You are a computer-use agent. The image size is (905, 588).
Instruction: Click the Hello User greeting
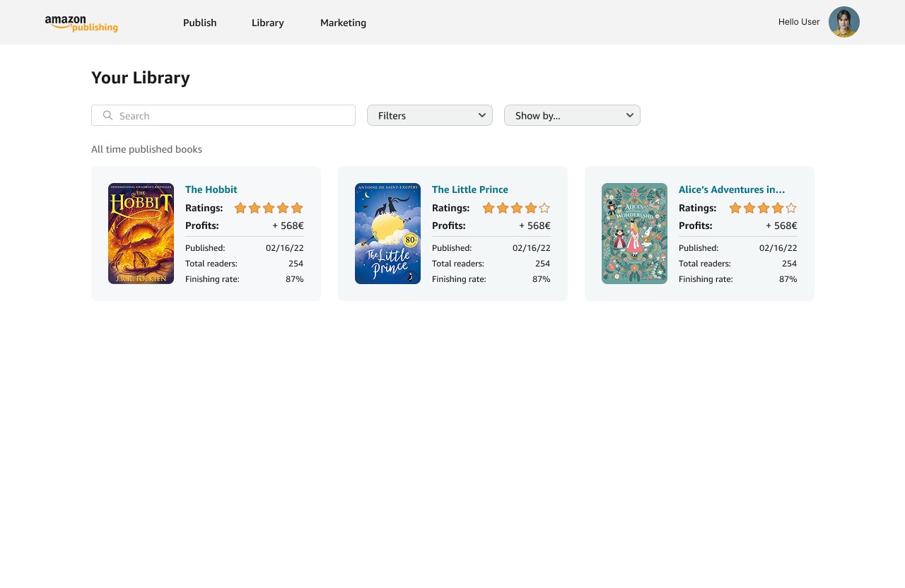(799, 22)
